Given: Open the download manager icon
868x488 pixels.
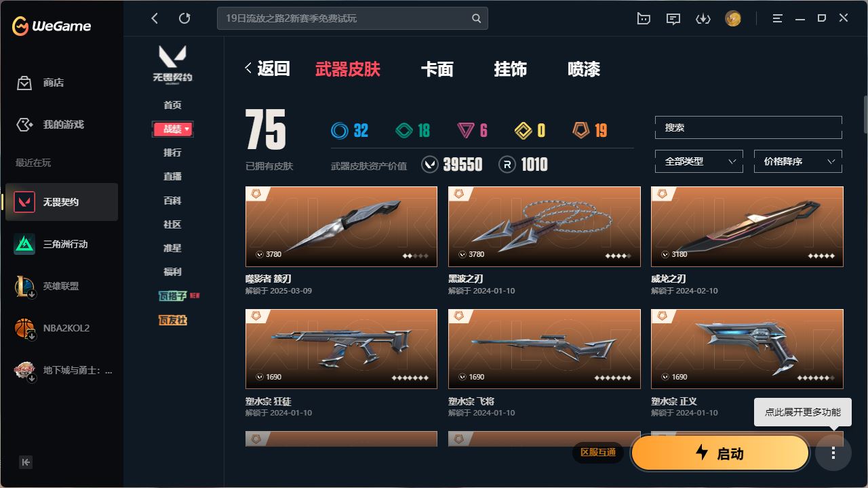Looking at the screenshot, I should [703, 18].
